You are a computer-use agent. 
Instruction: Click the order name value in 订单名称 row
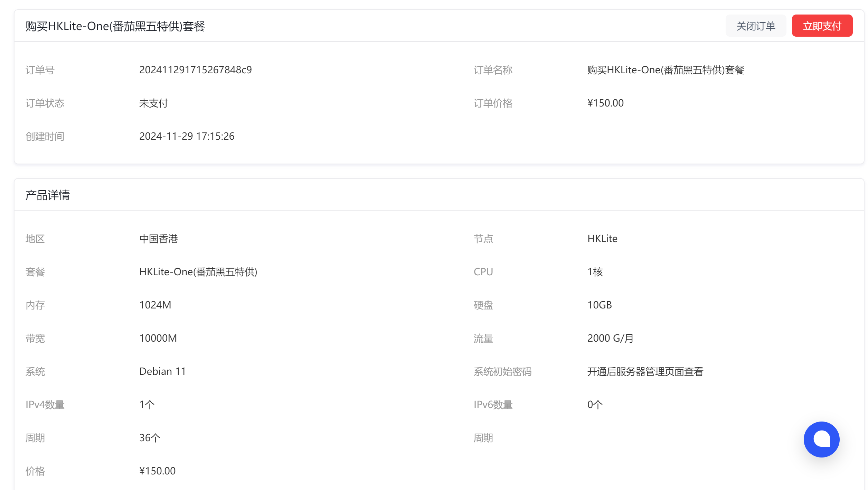click(x=666, y=70)
